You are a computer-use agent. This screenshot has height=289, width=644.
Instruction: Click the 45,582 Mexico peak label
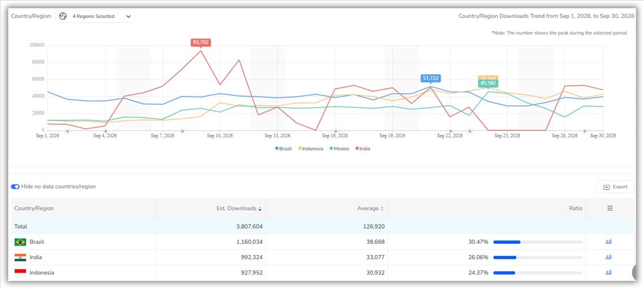(x=488, y=84)
